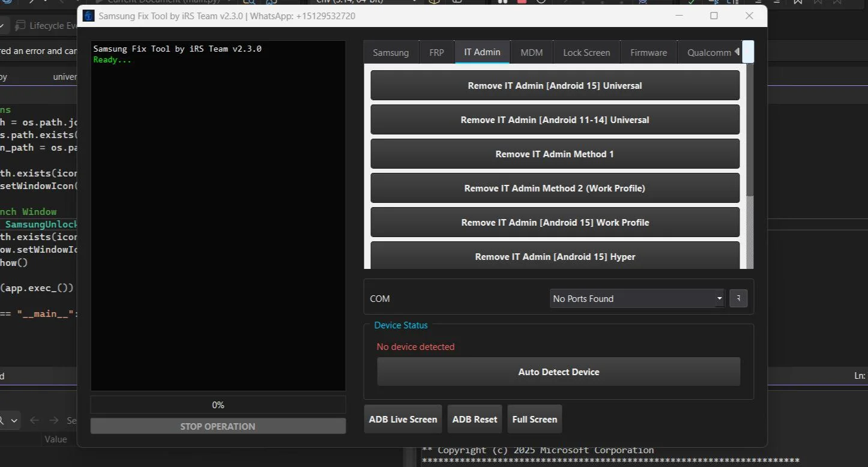The height and width of the screenshot is (467, 868).
Task: Click the tab scroll left arrow
Action: click(x=737, y=52)
